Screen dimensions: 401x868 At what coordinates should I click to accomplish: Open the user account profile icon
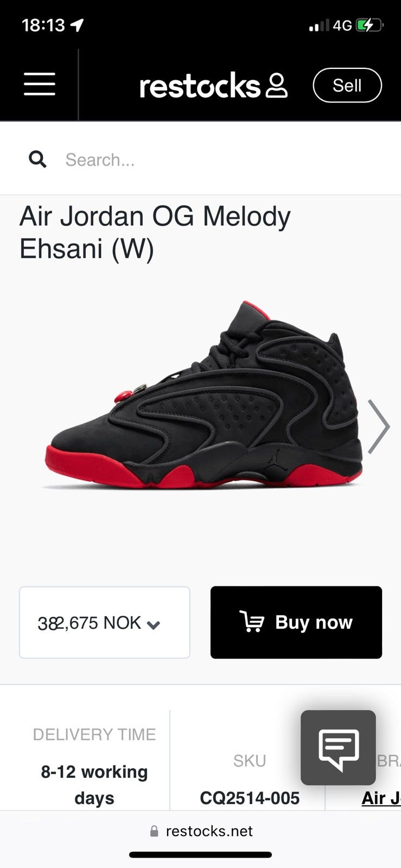(276, 86)
